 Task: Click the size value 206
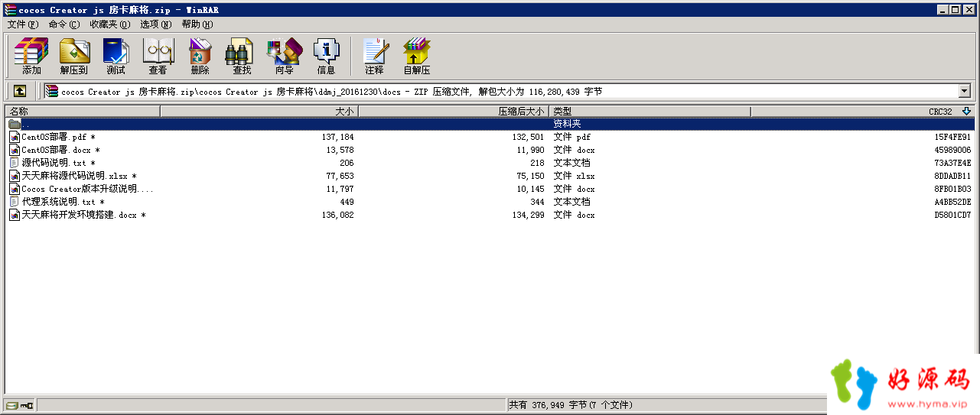(x=347, y=163)
